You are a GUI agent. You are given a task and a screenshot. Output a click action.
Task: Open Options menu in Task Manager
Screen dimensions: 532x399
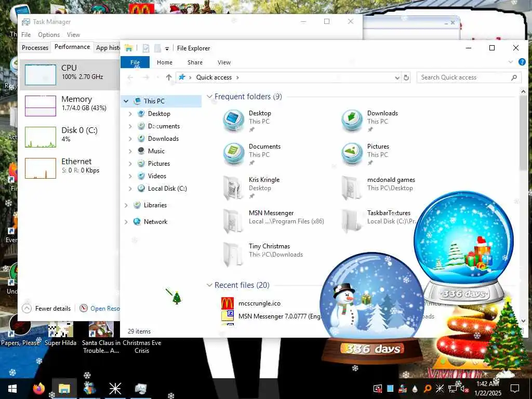tap(49, 35)
